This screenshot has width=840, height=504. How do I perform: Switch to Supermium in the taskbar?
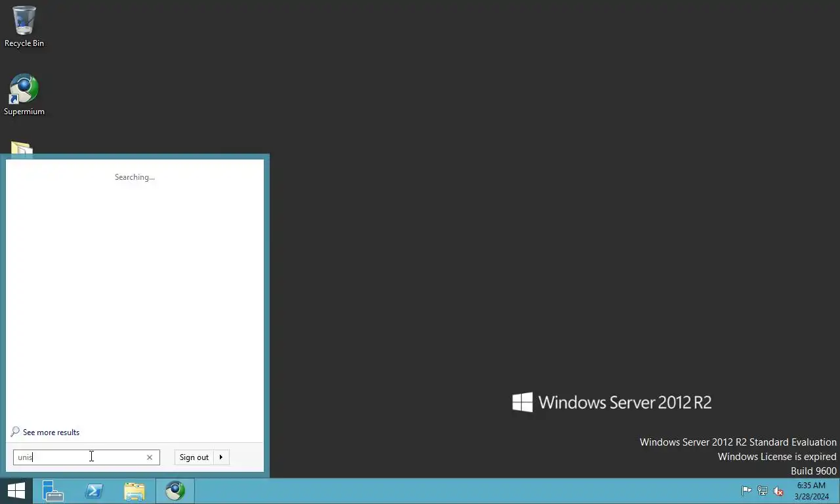(x=175, y=491)
